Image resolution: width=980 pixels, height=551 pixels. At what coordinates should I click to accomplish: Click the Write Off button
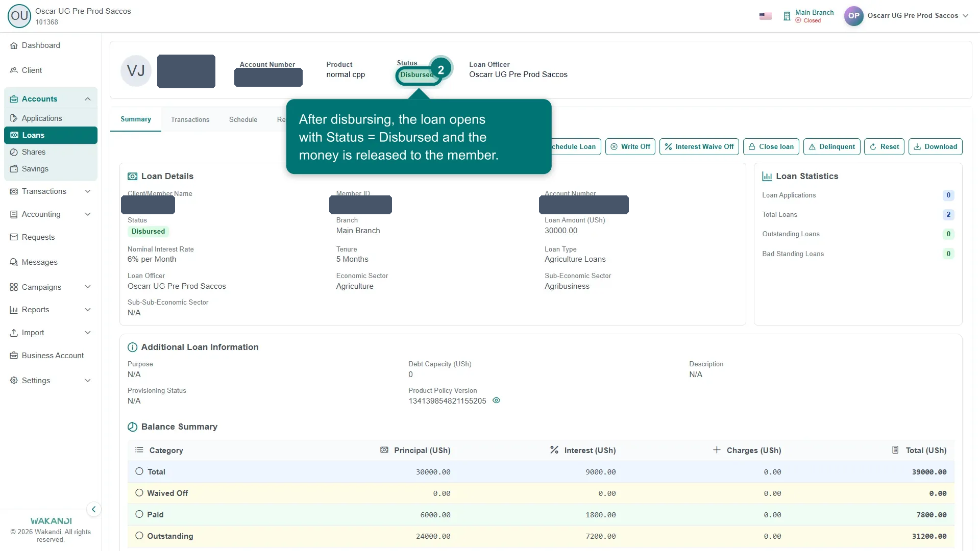pos(630,146)
